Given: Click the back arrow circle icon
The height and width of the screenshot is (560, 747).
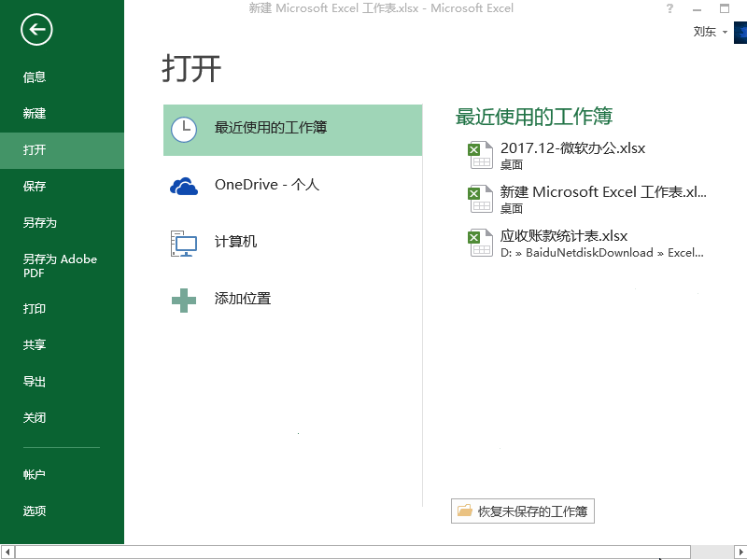Looking at the screenshot, I should (x=36, y=30).
